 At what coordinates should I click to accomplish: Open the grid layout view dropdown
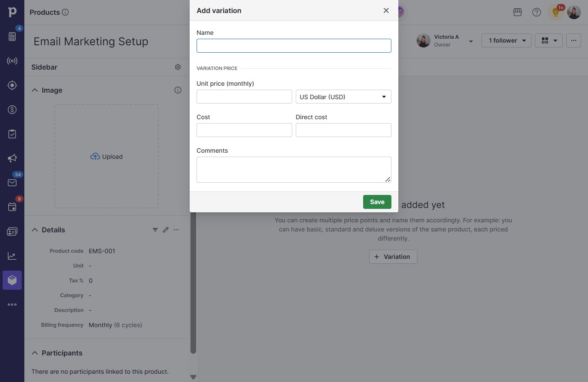point(549,40)
